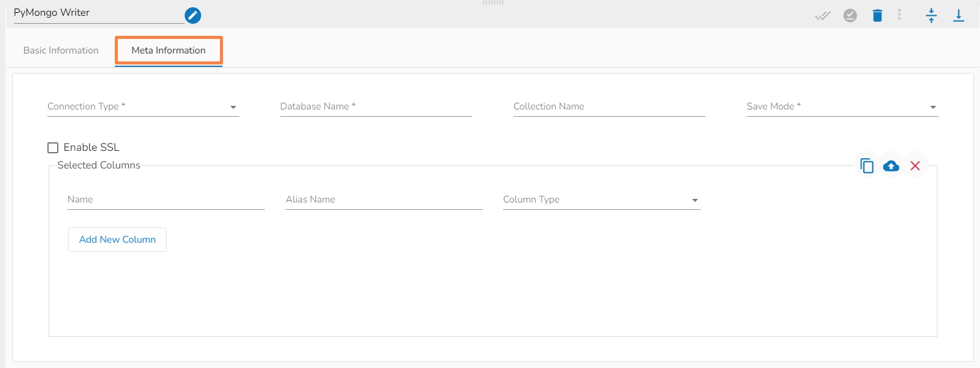Click the download arrow icon at top right
Image resolution: width=980 pixels, height=368 pixels.
click(x=959, y=16)
